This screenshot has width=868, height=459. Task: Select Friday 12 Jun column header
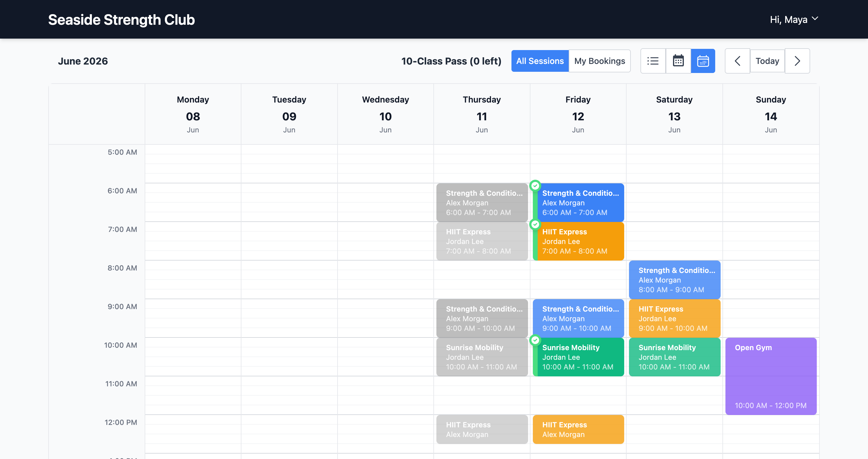click(x=578, y=114)
